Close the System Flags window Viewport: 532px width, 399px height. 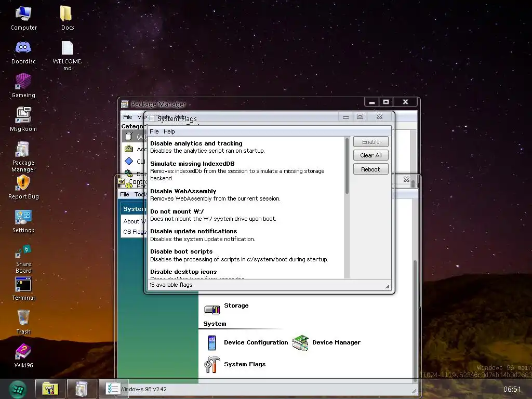point(379,116)
